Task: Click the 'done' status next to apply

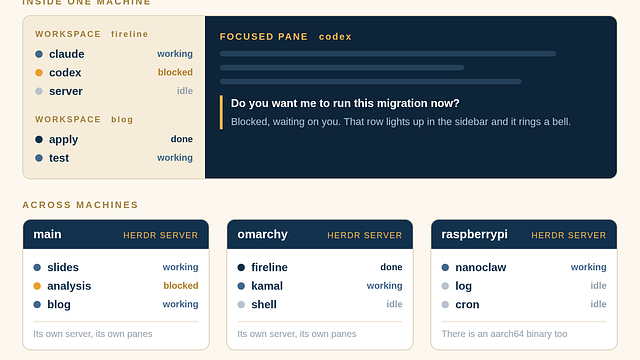Action: point(182,139)
